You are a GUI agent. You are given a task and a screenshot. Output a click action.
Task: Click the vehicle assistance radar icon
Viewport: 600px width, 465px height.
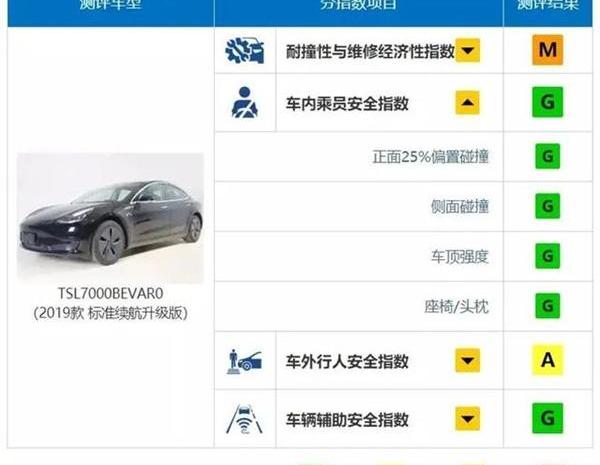coord(245,419)
